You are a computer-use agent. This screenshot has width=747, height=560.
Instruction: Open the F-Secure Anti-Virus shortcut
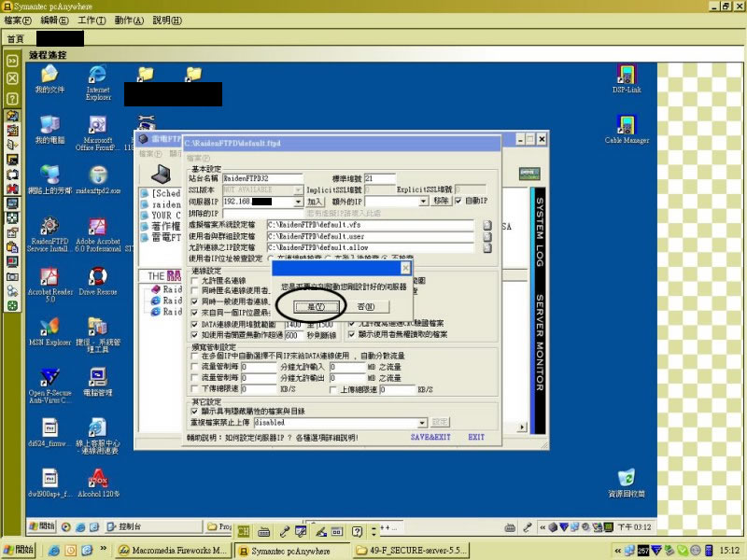[x=49, y=385]
